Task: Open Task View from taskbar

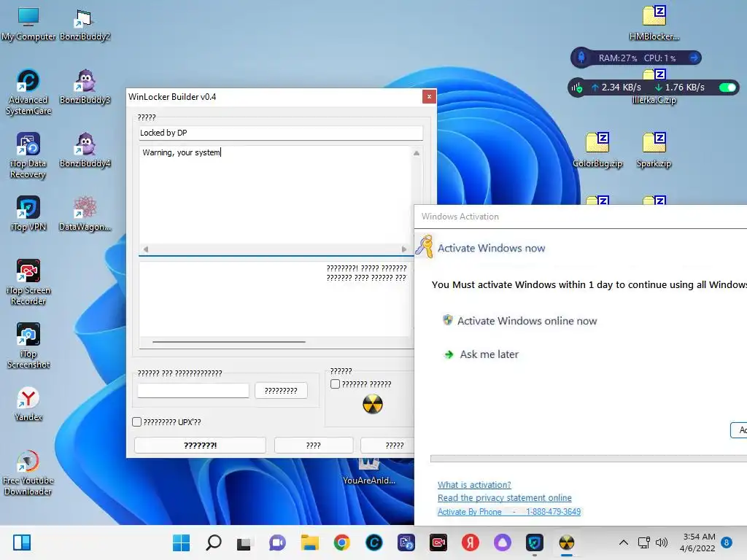Action: coord(244,542)
